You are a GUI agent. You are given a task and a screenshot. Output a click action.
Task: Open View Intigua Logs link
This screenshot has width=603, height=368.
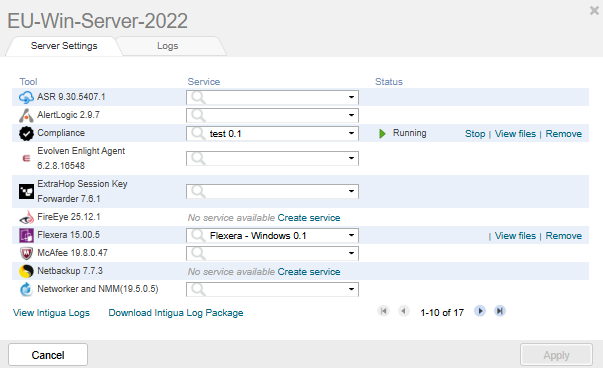[x=51, y=313]
